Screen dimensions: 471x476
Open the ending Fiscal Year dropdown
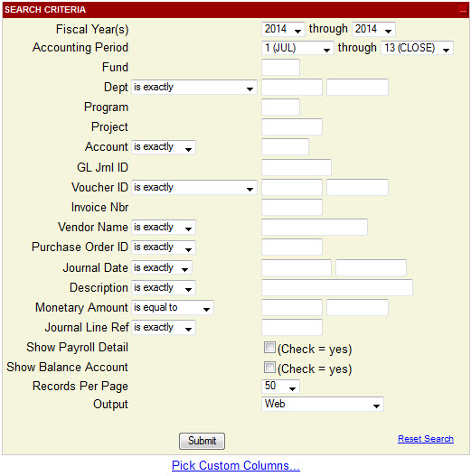click(x=373, y=30)
